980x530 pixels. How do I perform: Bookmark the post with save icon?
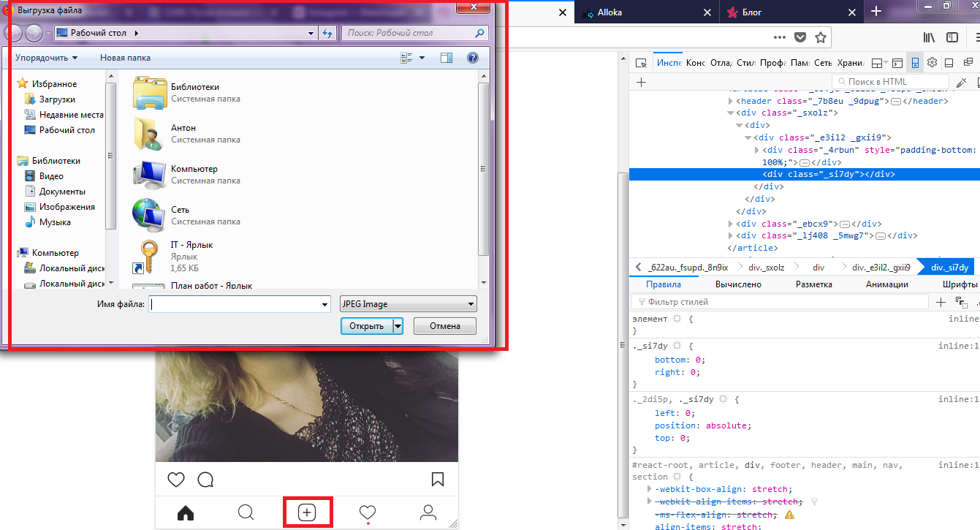(x=437, y=480)
